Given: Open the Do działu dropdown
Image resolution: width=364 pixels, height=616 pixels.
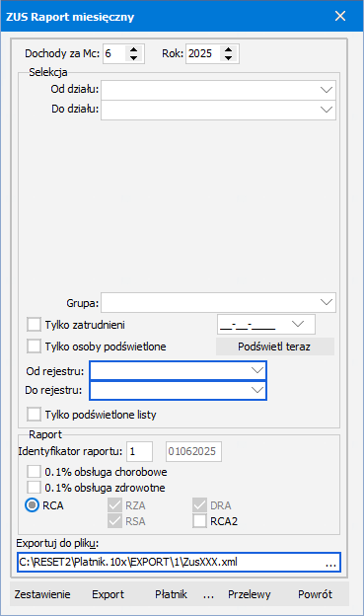Looking at the screenshot, I should pos(327,110).
